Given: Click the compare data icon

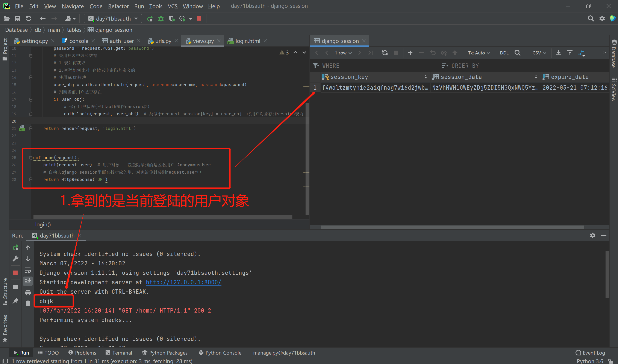Looking at the screenshot, I should click(581, 53).
